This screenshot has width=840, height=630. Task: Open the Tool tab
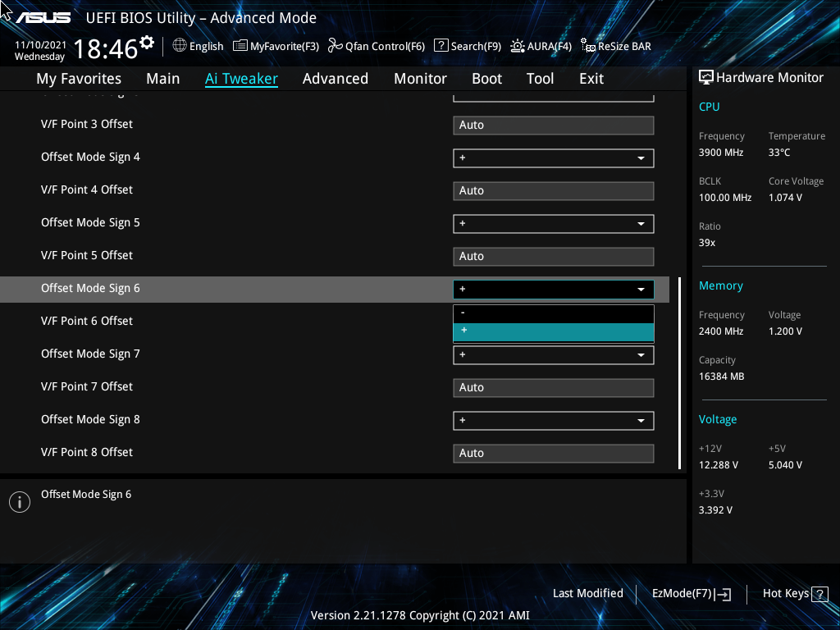[x=540, y=79]
